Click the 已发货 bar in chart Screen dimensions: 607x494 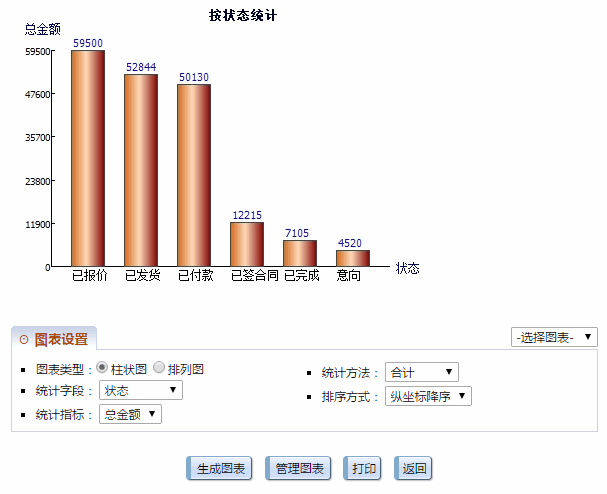(x=141, y=170)
